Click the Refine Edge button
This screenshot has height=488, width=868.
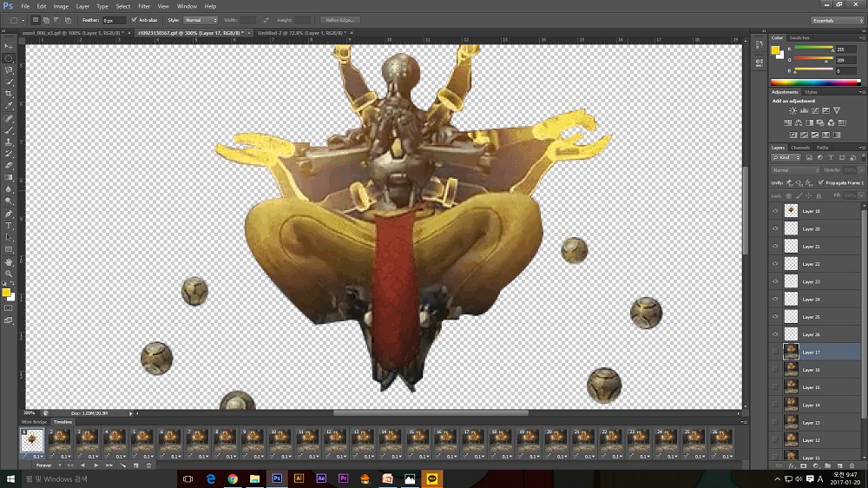tap(340, 20)
